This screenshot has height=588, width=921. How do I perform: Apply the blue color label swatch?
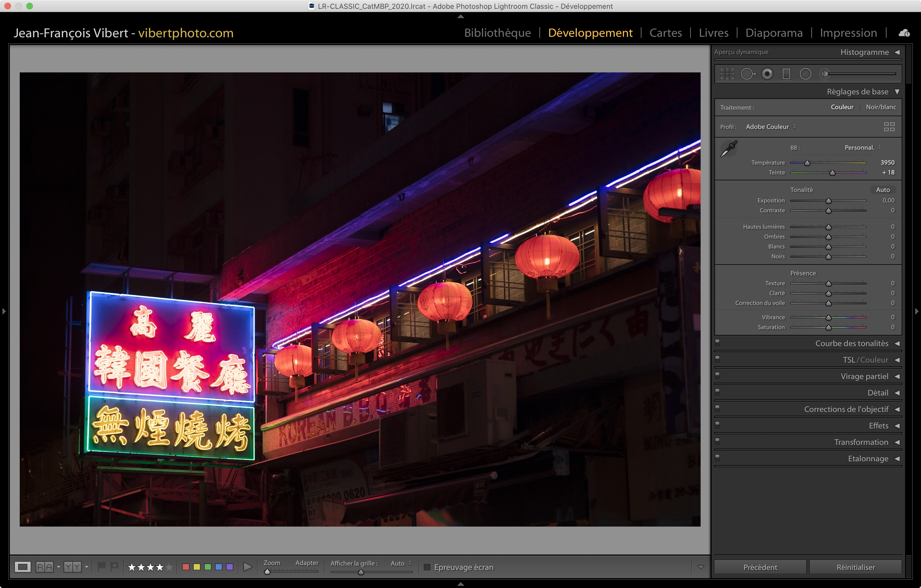click(219, 567)
